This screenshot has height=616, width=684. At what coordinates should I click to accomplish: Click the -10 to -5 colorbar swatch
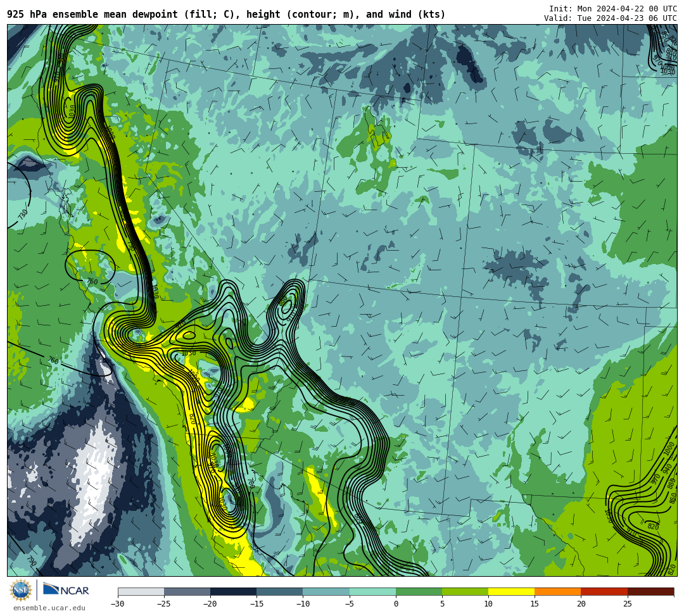tap(326, 591)
